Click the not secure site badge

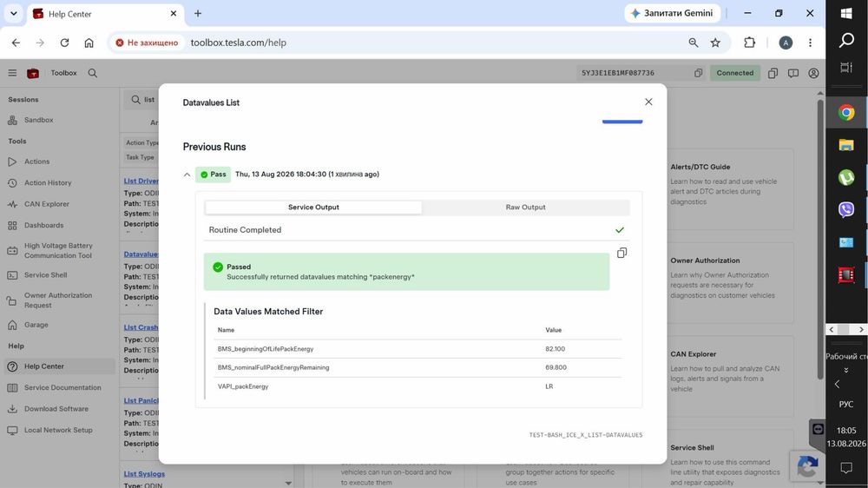(148, 43)
